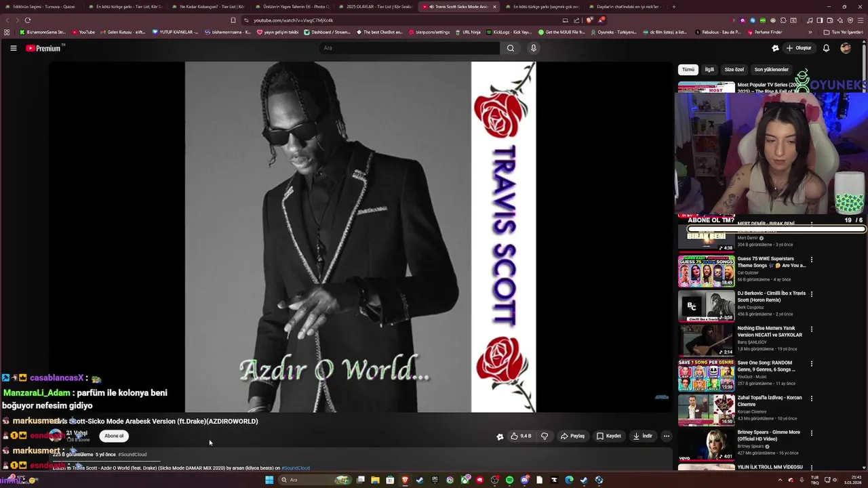
Task: Switch to 2025 OLAYLAR Tier List tab
Action: point(374,7)
